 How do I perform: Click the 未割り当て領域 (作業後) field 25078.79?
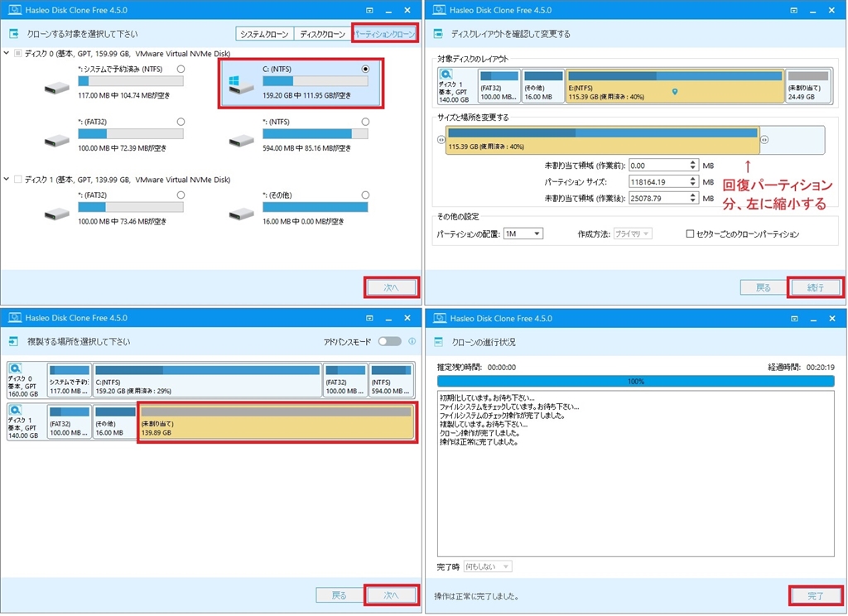point(658,198)
